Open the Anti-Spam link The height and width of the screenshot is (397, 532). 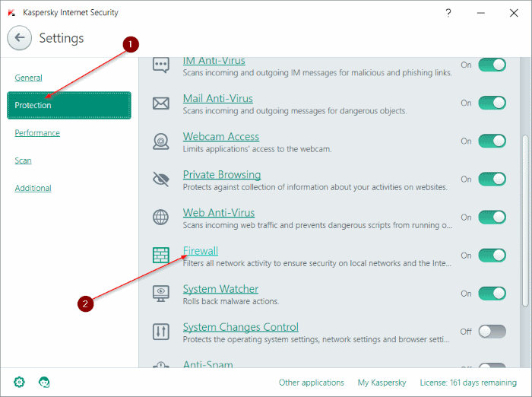(x=208, y=364)
